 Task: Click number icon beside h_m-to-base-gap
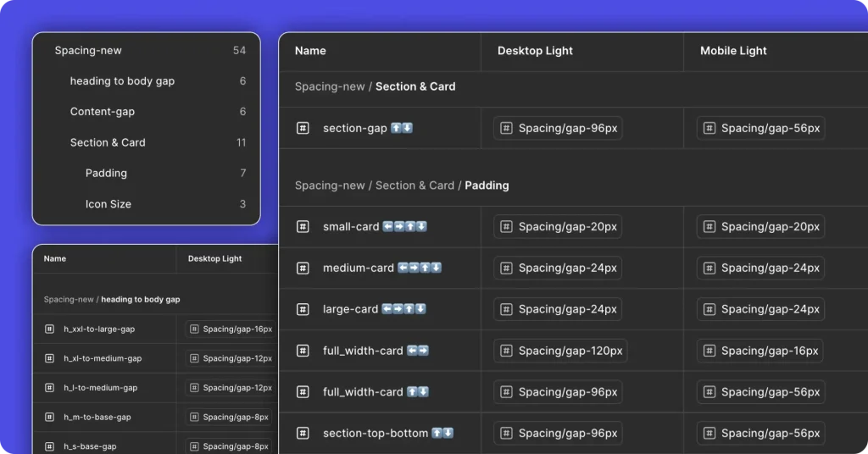[x=49, y=417]
